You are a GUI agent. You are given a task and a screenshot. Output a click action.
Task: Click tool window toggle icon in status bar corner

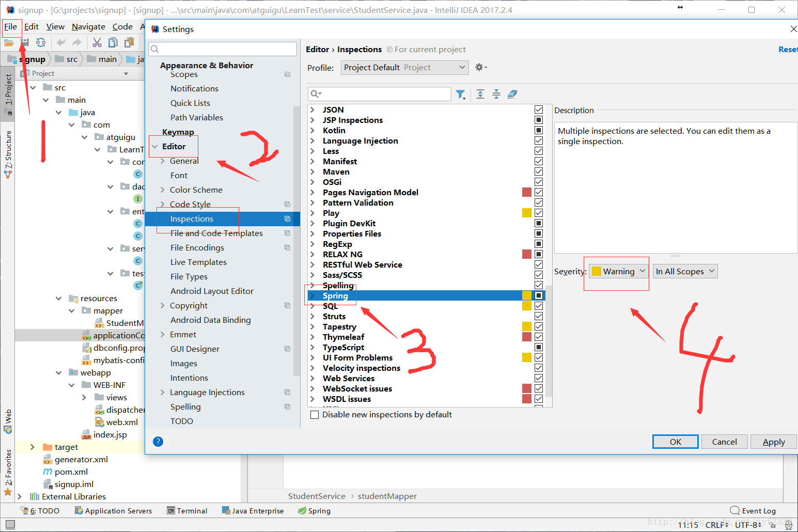pyautogui.click(x=10, y=525)
